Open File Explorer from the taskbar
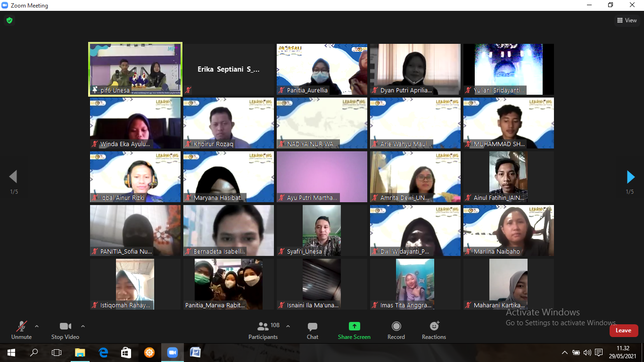644x362 pixels. [80, 352]
